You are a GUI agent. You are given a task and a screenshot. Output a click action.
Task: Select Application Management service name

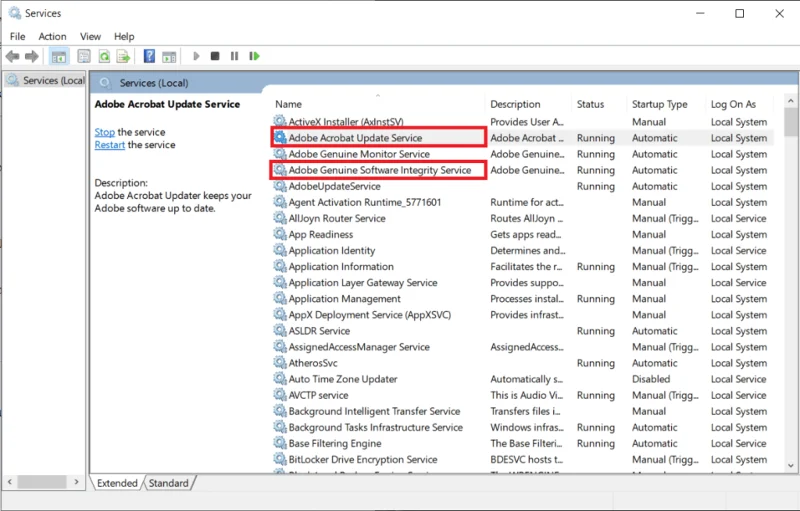(344, 299)
